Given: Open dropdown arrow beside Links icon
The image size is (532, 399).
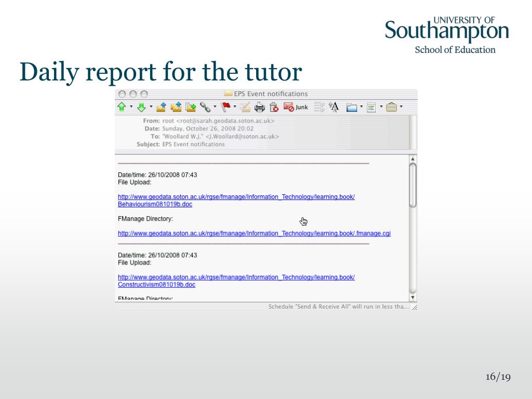Looking at the screenshot, I should [x=215, y=107].
